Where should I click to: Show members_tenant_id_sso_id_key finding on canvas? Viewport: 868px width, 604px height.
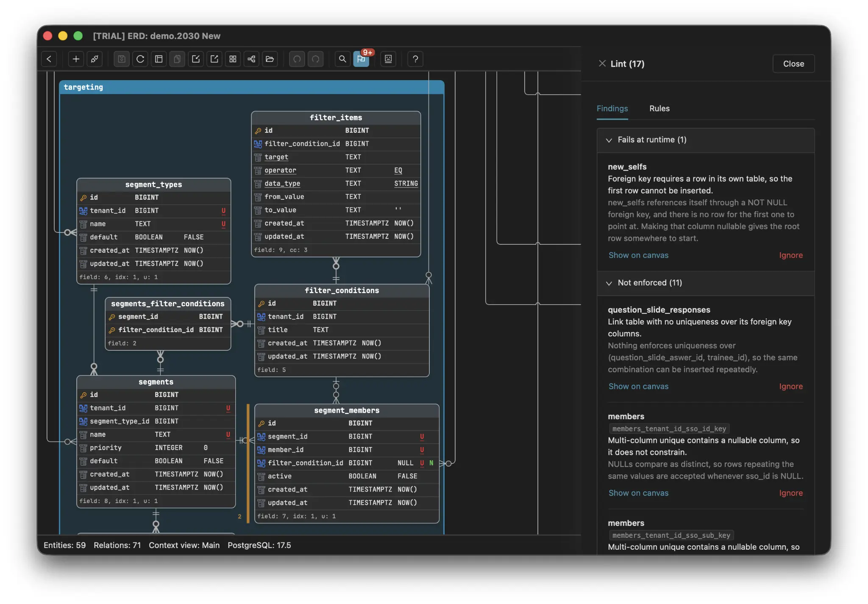pyautogui.click(x=638, y=493)
